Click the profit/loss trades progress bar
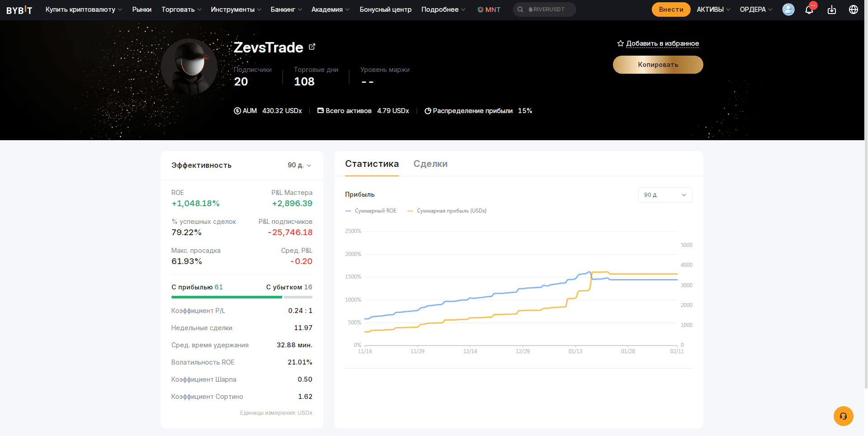The width and height of the screenshot is (868, 436). [x=242, y=297]
